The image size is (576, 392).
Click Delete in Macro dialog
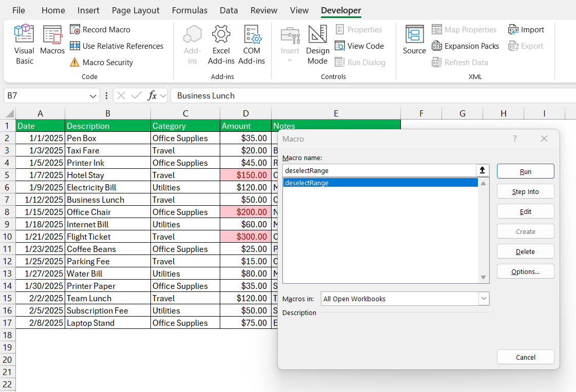tap(525, 251)
